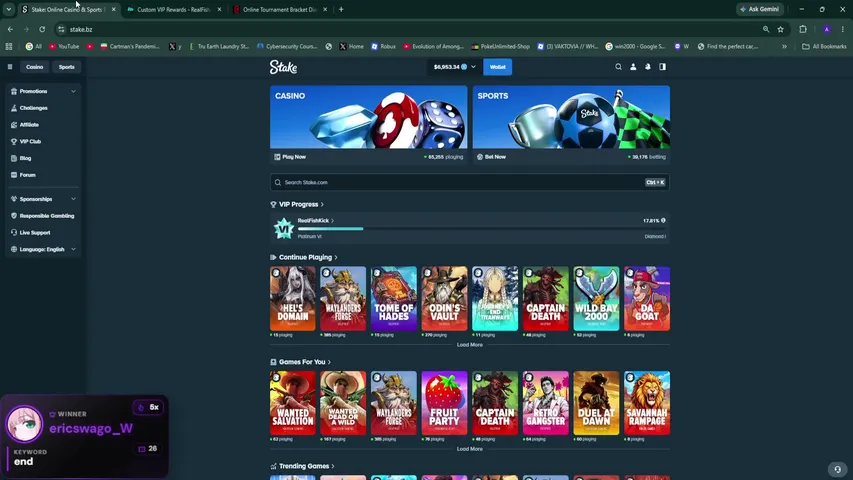Expand the bookmarks overflow chevron
The width and height of the screenshot is (853, 480).
(x=784, y=47)
